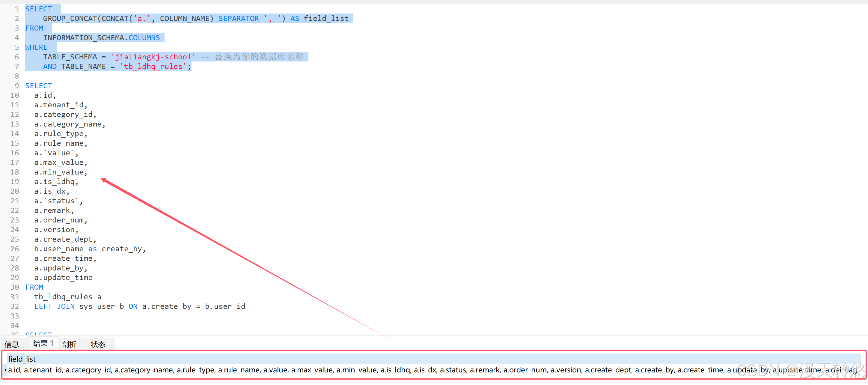Click the a.`status` field line
Viewport: 868px width, 385px height.
tap(58, 201)
